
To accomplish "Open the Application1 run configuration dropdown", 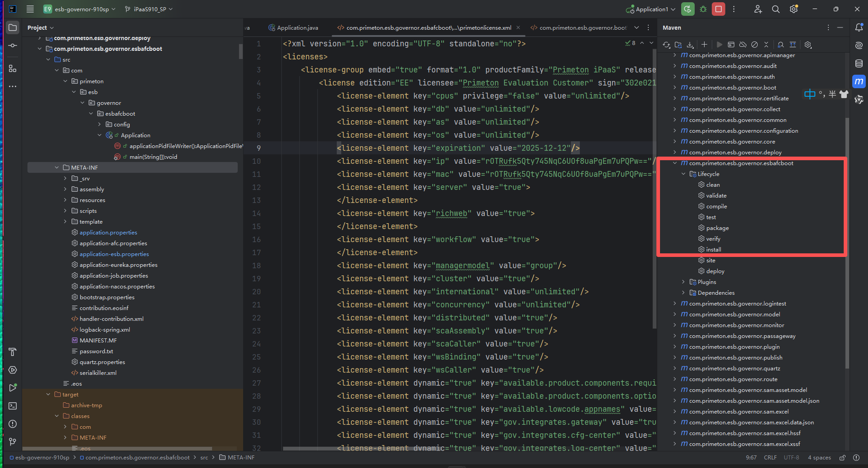I will click(653, 9).
